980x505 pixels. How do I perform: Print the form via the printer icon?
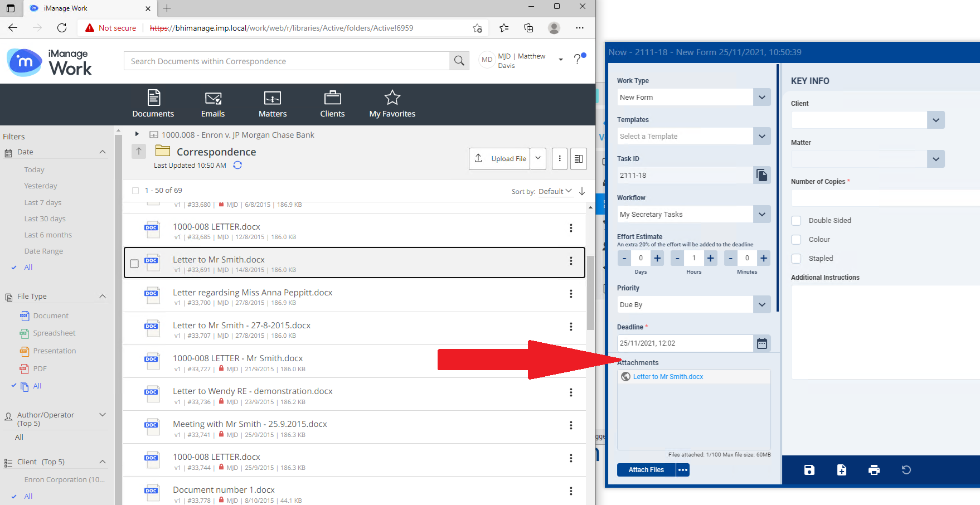[x=874, y=470]
